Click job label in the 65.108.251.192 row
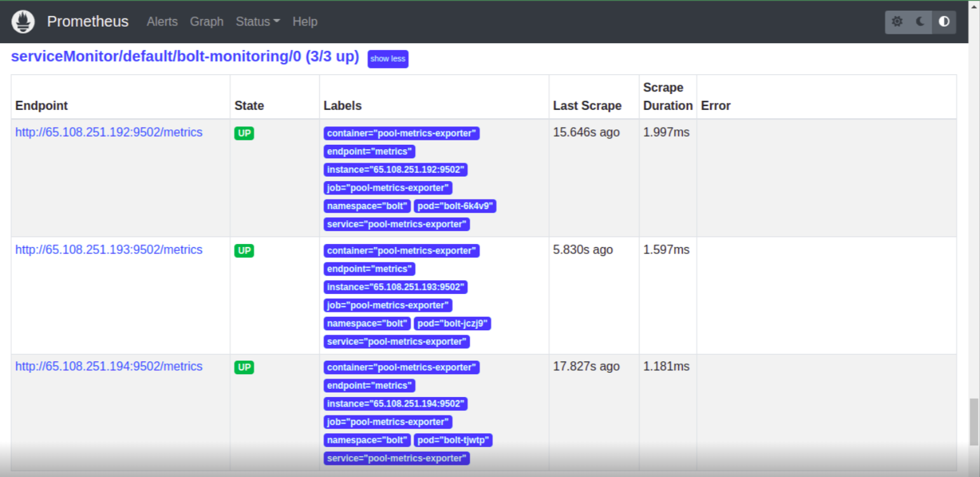This screenshot has width=980, height=477. [388, 188]
